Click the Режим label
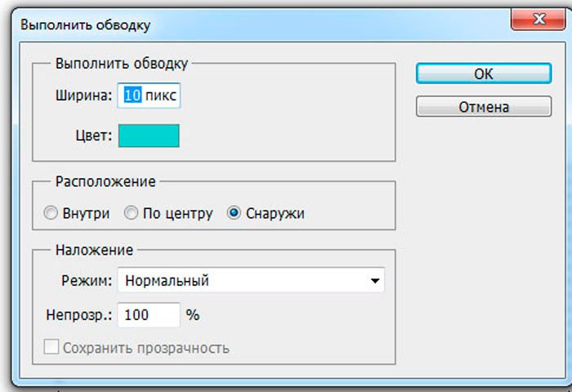572x392 pixels. click(x=86, y=280)
